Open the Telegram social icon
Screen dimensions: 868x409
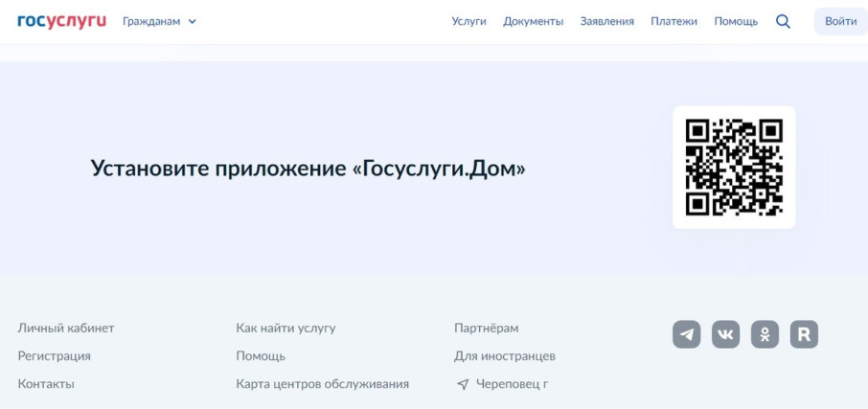coord(686,334)
